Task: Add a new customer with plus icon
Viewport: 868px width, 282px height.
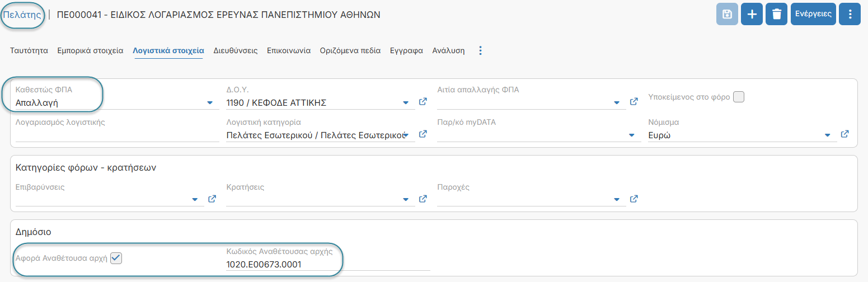Action: click(x=752, y=15)
